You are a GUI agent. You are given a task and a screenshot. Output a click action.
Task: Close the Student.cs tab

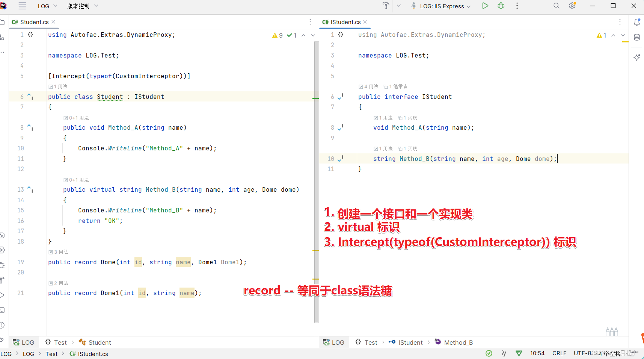click(53, 22)
